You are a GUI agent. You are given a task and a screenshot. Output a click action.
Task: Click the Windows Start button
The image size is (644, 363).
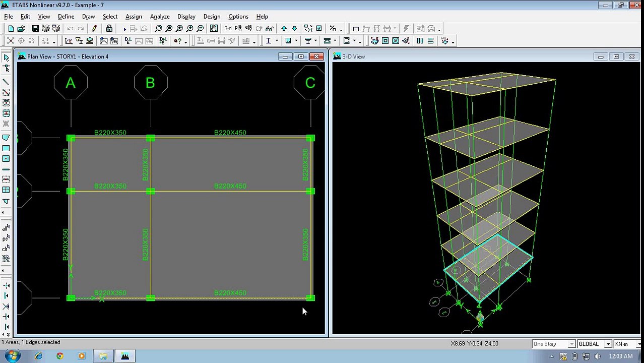pyautogui.click(x=12, y=356)
